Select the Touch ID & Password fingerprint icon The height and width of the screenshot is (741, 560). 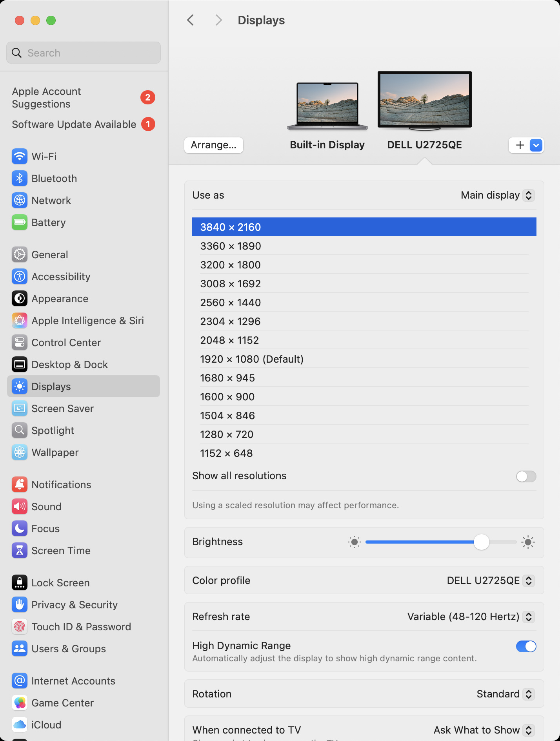coord(20,627)
